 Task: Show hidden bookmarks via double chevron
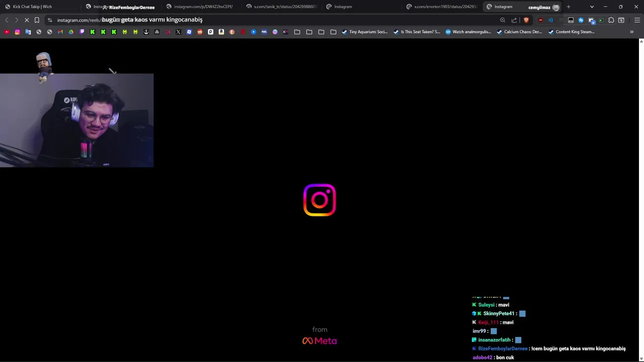coord(632,32)
